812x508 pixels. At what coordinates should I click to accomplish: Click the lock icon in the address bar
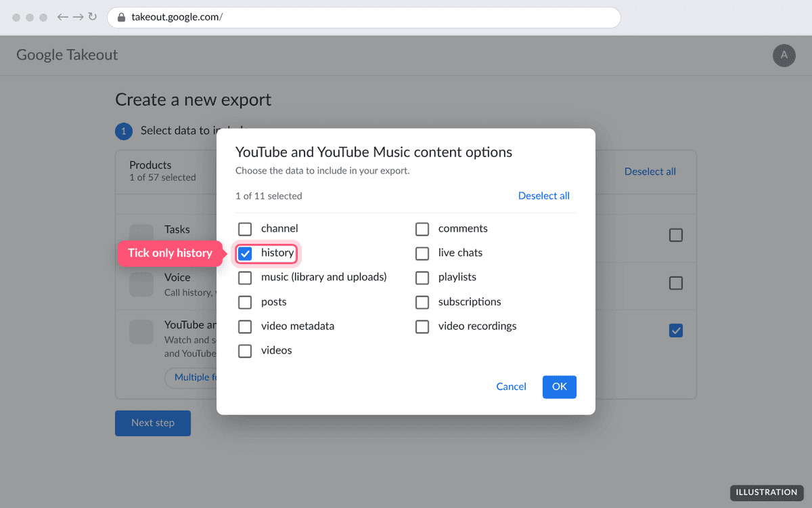coord(122,18)
